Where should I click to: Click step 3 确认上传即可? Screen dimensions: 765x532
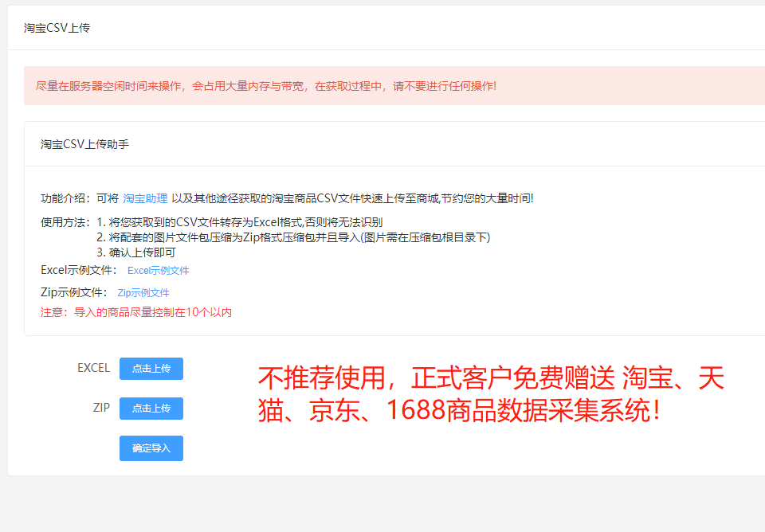click(136, 252)
